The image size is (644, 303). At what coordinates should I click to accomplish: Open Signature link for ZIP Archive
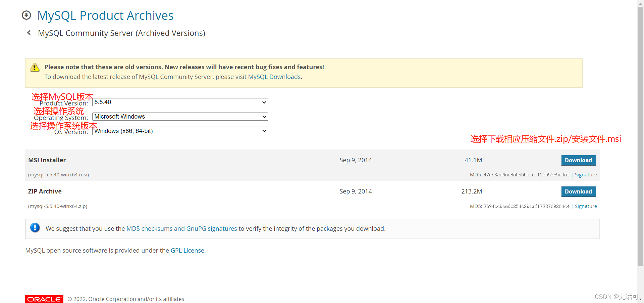586,206
